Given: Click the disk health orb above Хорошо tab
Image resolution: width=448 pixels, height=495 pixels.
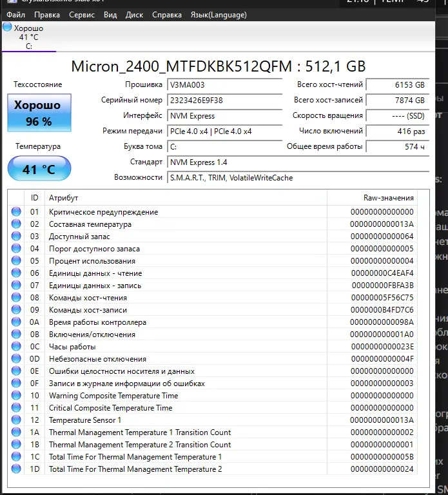Looking at the screenshot, I should (x=7, y=27).
